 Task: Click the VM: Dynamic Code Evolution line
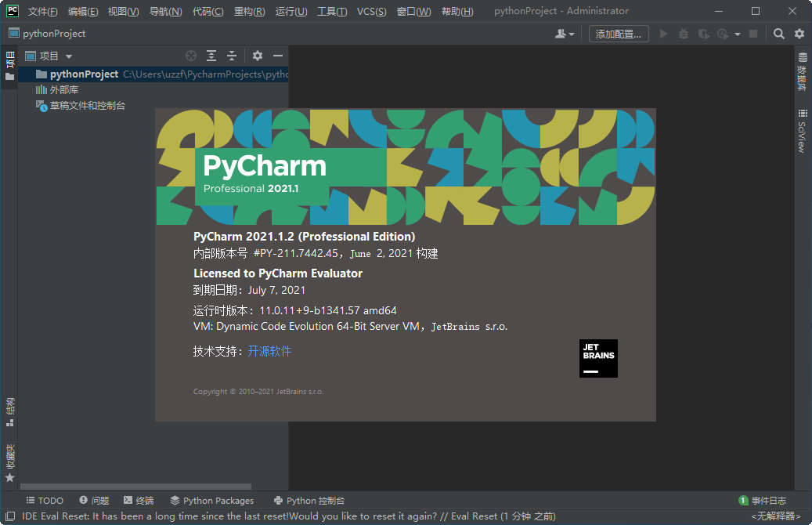tap(350, 327)
